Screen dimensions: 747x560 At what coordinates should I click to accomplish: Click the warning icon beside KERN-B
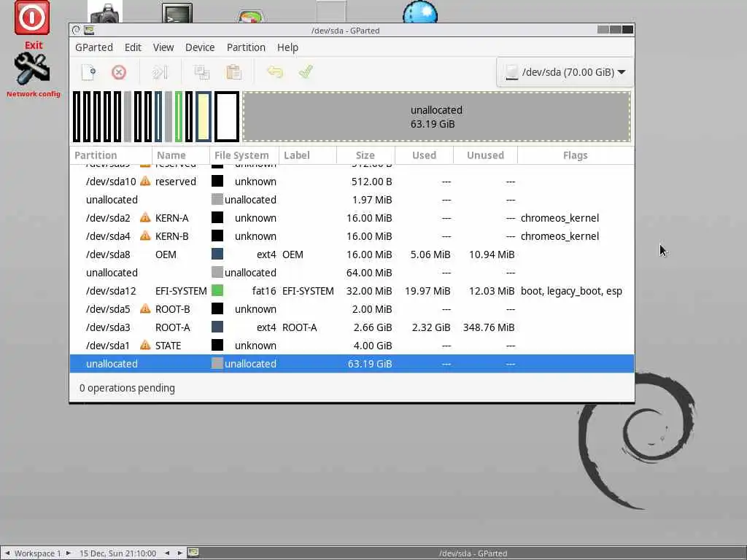click(145, 236)
